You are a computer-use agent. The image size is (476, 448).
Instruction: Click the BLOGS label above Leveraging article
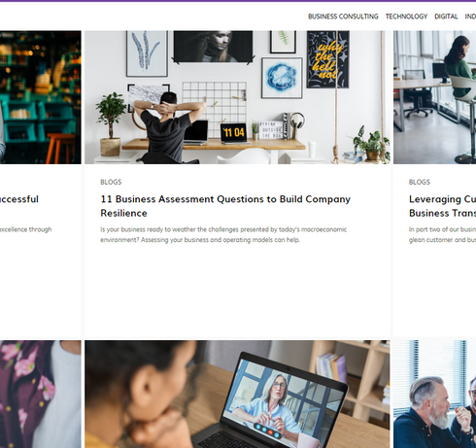[x=420, y=182]
